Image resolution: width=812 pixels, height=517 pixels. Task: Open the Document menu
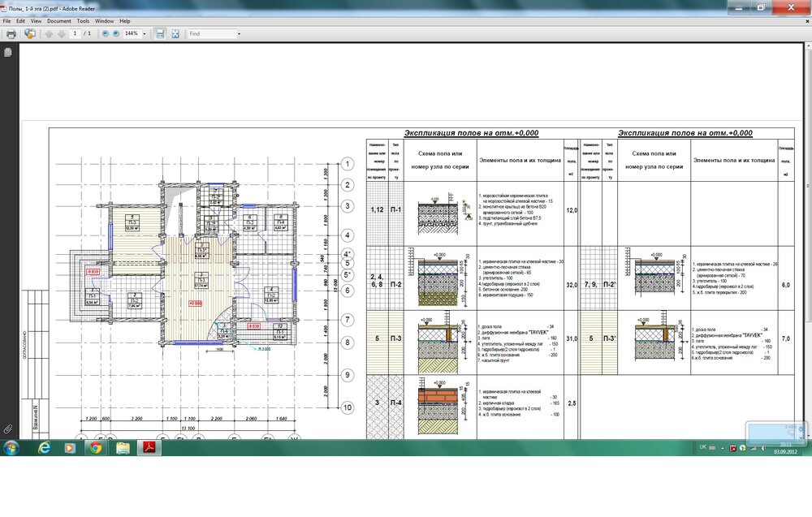point(58,20)
